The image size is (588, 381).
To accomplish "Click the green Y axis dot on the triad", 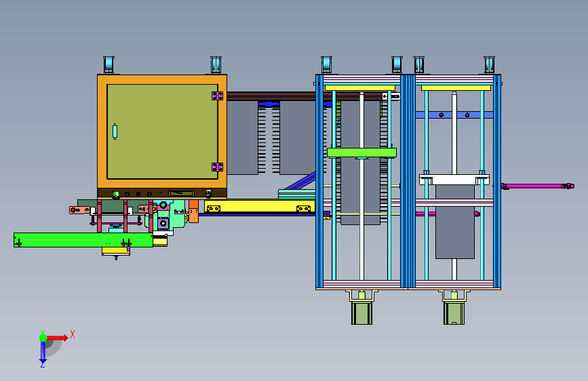I will click(43, 338).
